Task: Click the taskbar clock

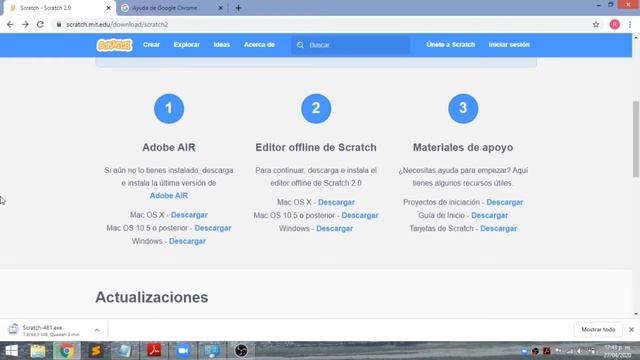Action: click(617, 351)
